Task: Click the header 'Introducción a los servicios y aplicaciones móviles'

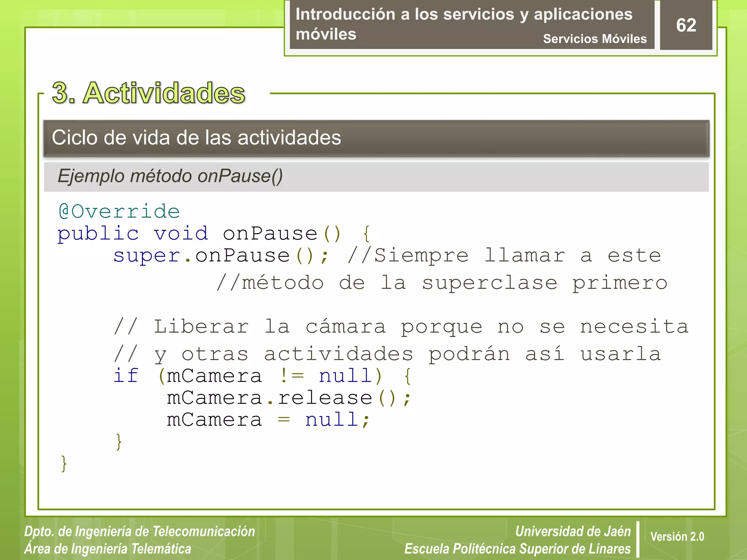Action: tap(464, 24)
